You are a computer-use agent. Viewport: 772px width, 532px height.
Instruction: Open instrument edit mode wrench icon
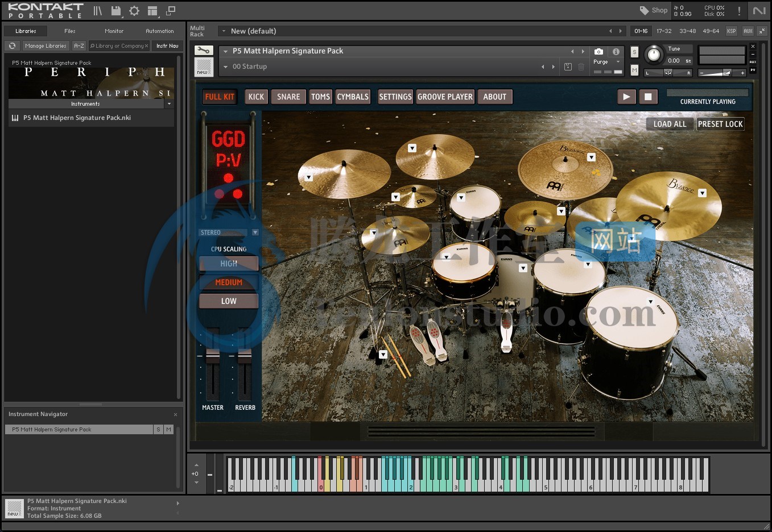204,51
